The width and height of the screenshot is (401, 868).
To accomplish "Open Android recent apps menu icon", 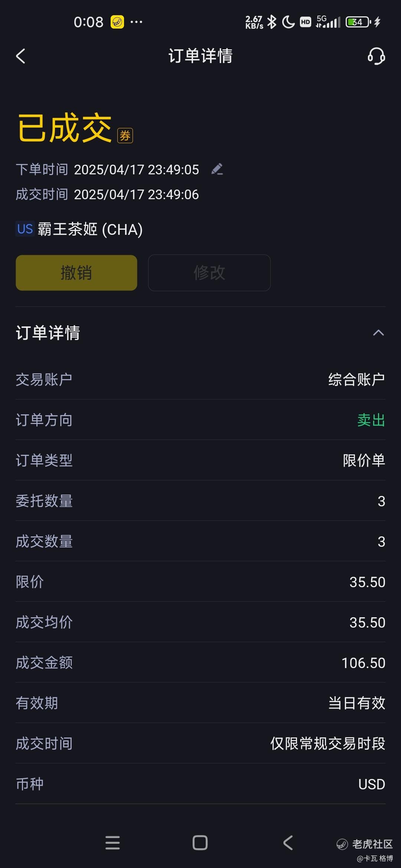I will coord(113,843).
